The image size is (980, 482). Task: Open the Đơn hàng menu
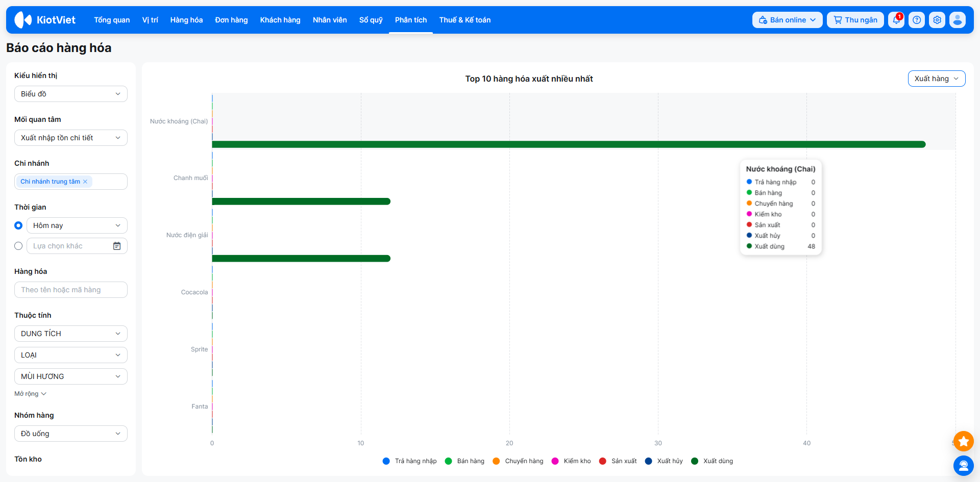(x=231, y=20)
